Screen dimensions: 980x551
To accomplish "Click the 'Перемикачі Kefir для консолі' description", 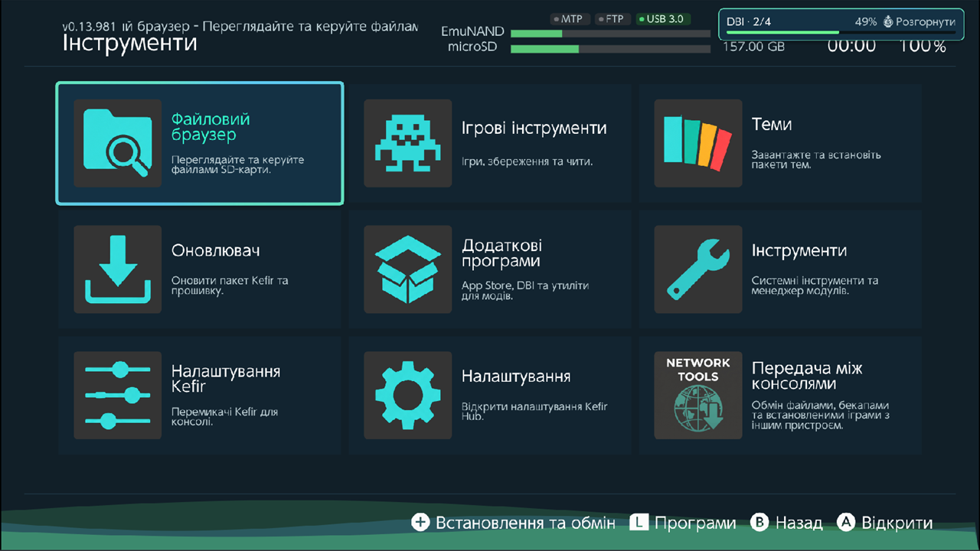I will point(224,416).
